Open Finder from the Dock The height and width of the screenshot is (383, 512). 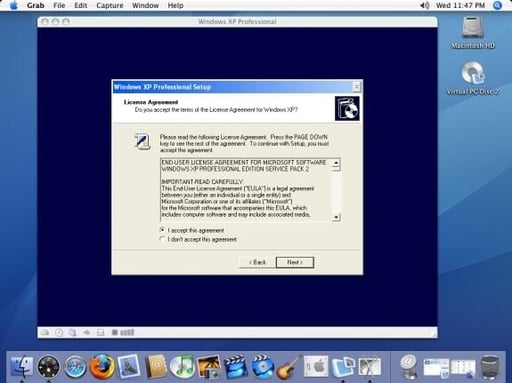coord(22,367)
